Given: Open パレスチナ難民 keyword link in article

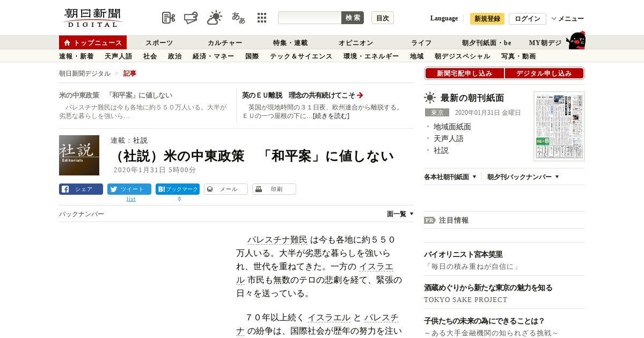Looking at the screenshot, I should pyautogui.click(x=277, y=240).
